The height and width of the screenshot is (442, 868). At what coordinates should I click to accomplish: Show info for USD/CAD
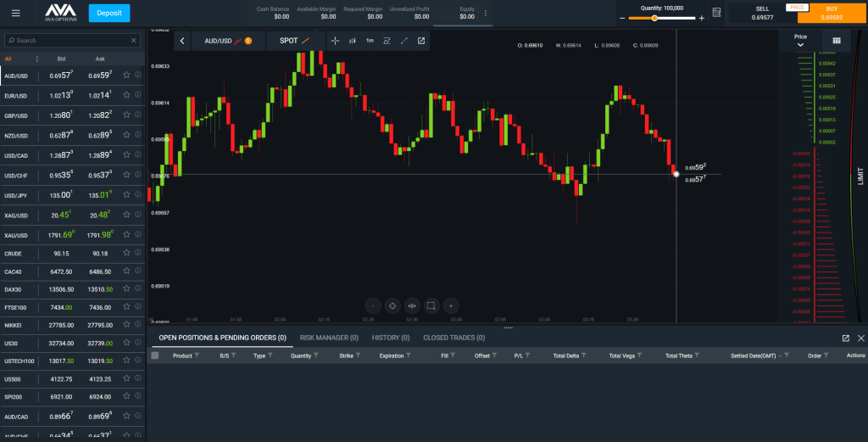click(x=138, y=154)
